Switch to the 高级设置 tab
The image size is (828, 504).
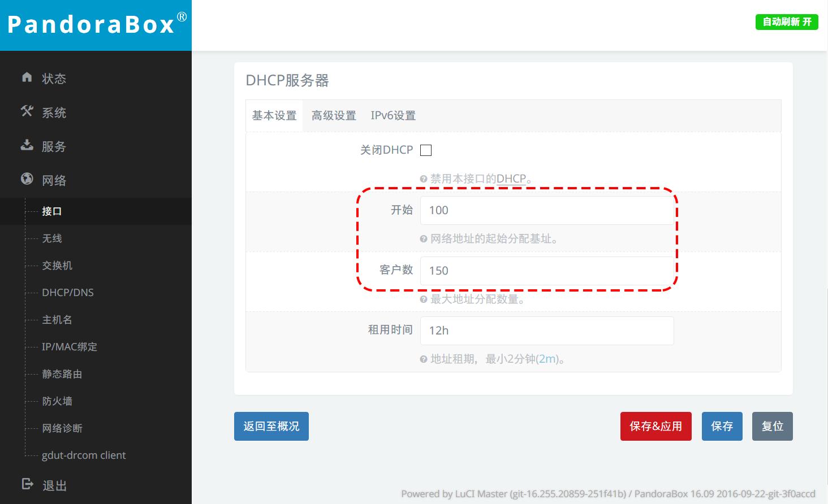pos(334,115)
